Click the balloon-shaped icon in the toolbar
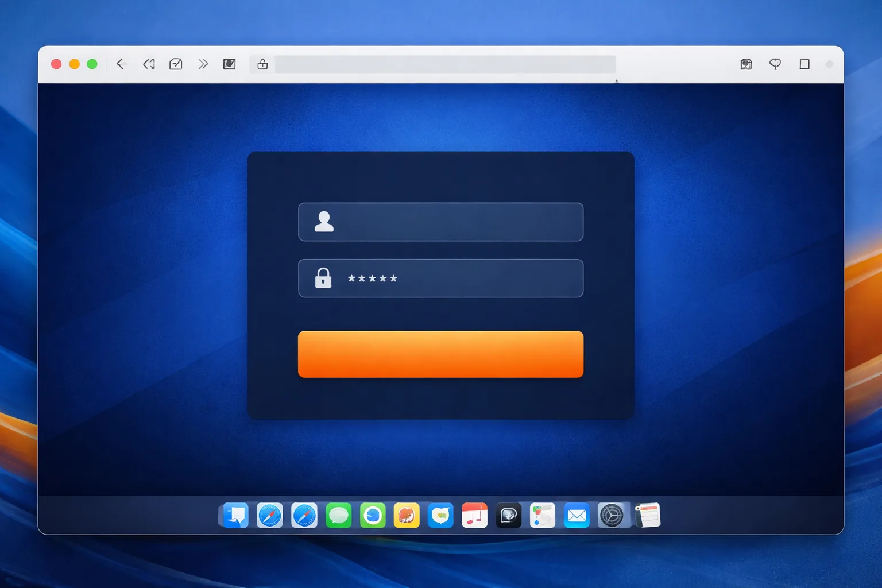 [x=775, y=64]
